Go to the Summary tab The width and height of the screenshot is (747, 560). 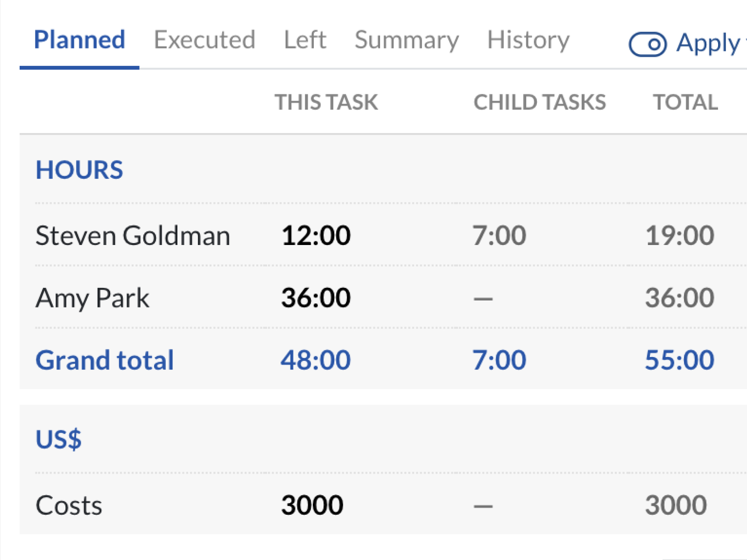point(407,40)
